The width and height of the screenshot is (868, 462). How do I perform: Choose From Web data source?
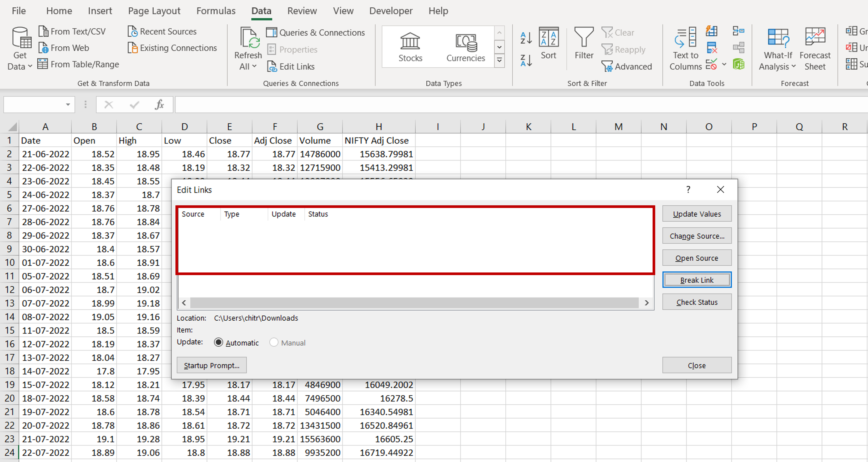point(64,48)
